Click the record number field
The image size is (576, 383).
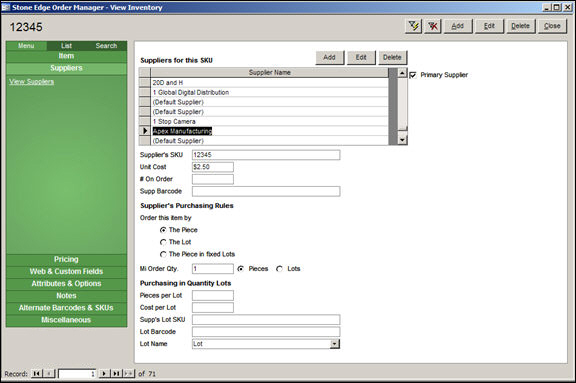(77, 374)
